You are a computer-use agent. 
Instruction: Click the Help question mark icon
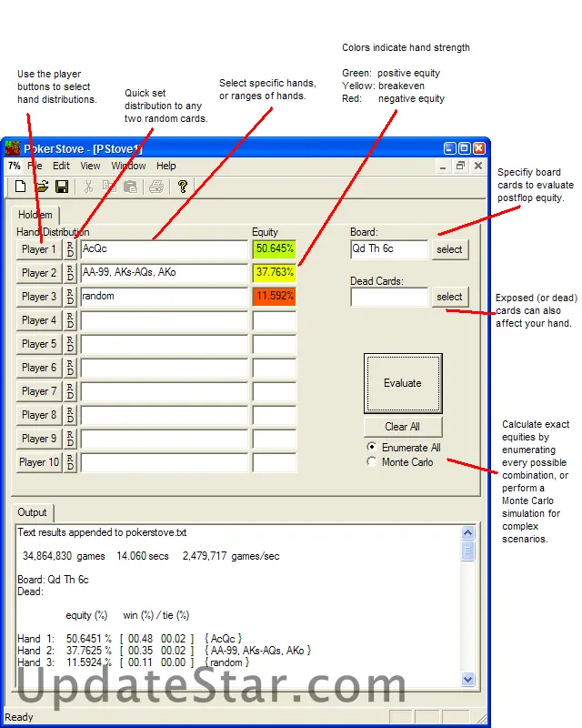point(183,187)
